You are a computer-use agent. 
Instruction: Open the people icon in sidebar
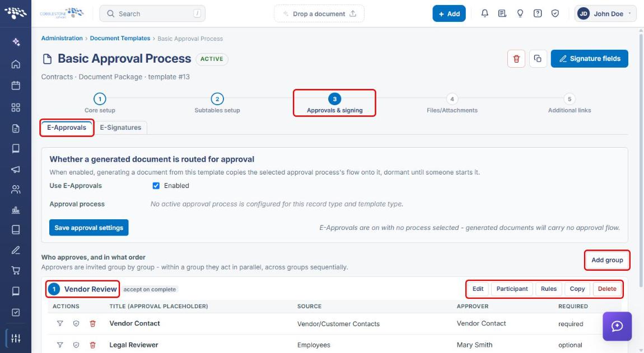tap(16, 189)
